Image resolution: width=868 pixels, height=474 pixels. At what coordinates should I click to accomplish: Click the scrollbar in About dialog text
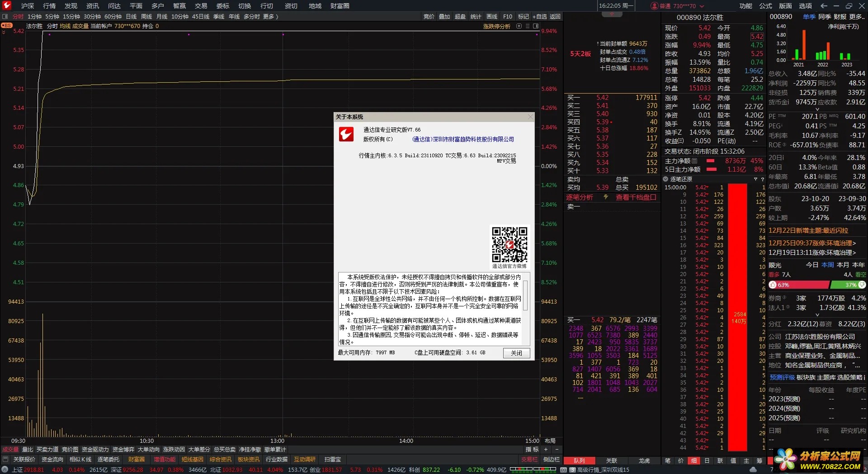coord(525,296)
